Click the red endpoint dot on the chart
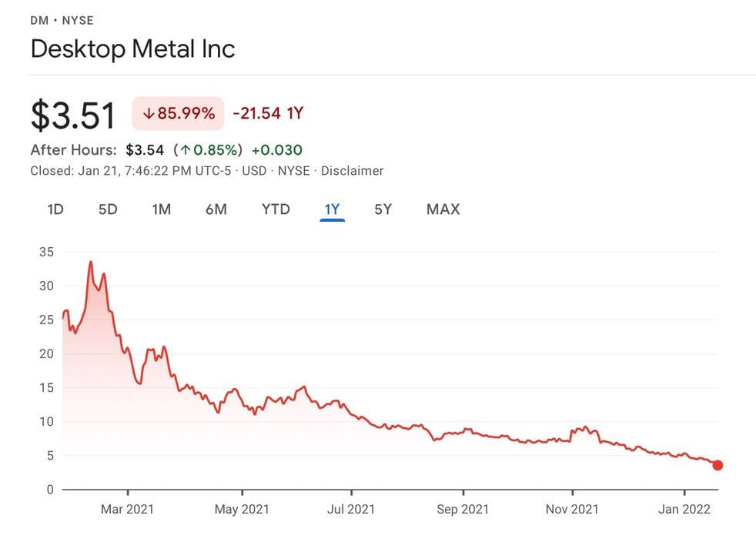 (718, 465)
